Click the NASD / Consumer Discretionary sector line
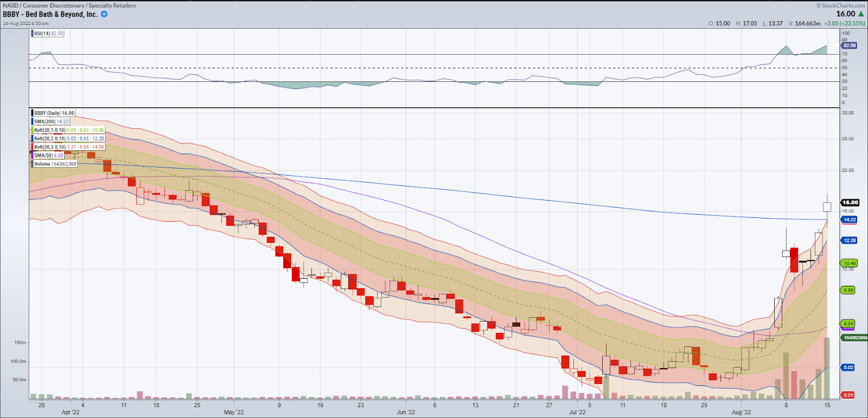The width and height of the screenshot is (868, 418). click(69, 5)
